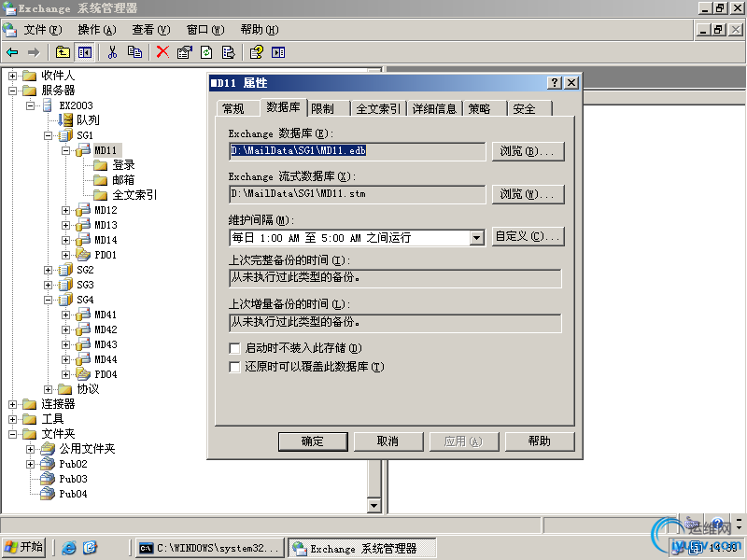Switch to the 详细信息 tab

[x=434, y=109]
